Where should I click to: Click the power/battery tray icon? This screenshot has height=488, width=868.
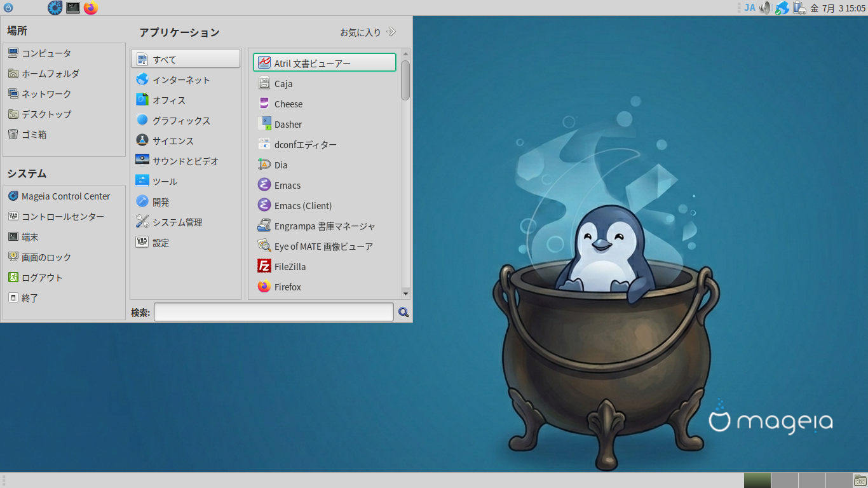(x=799, y=8)
